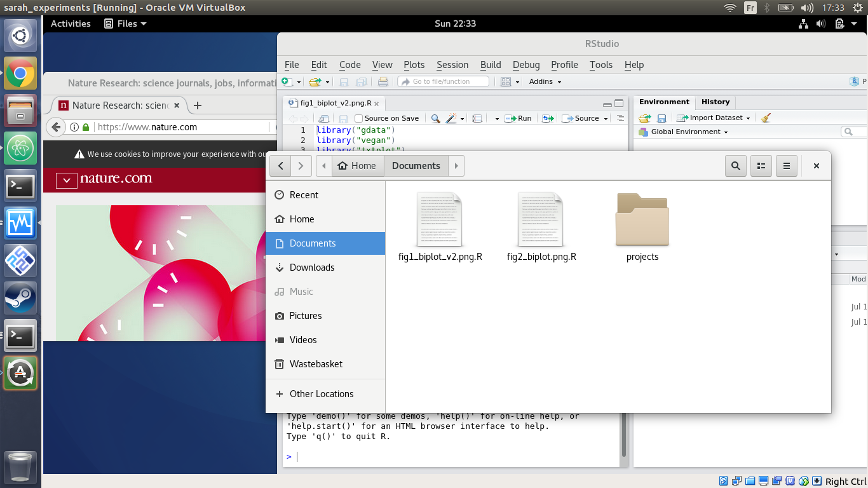Click the forward arrow in Files window

[301, 166]
